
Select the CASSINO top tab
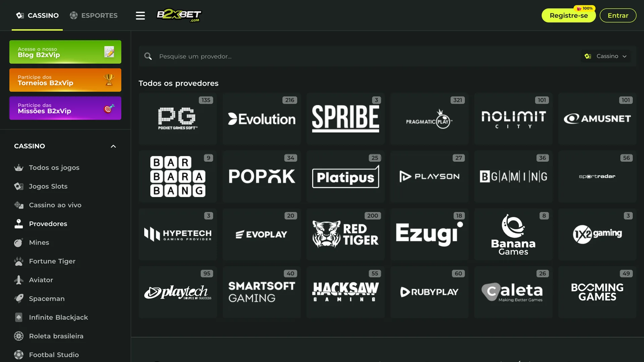click(x=37, y=15)
